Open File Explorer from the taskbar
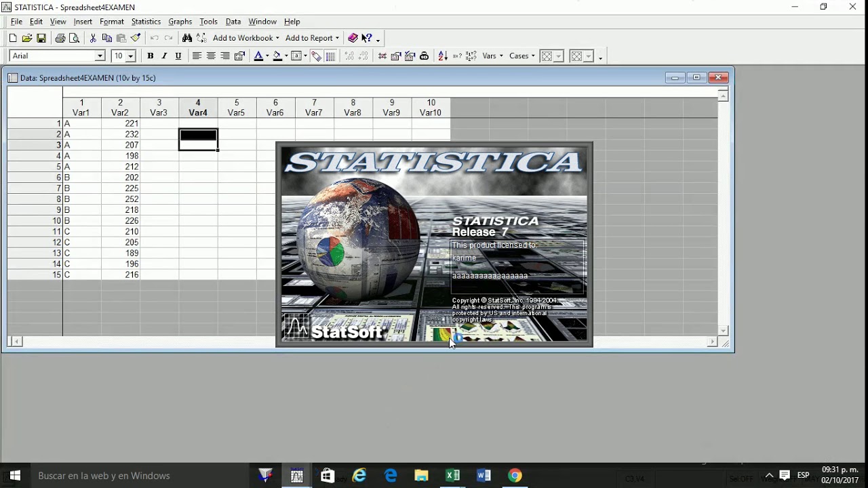 421,476
